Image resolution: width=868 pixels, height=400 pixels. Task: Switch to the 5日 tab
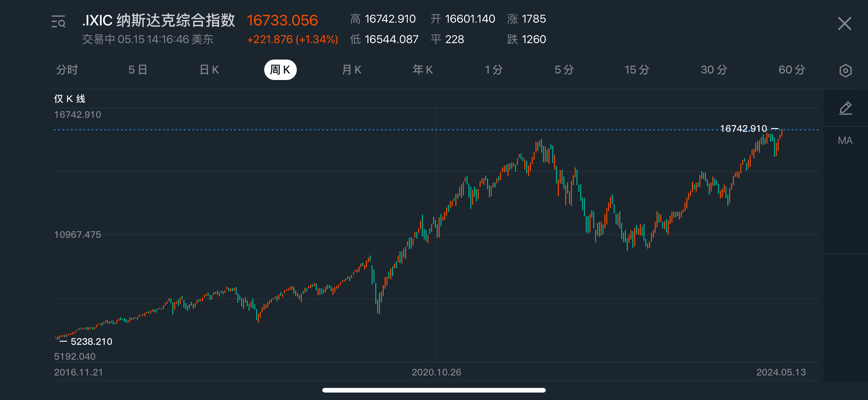[x=138, y=70]
